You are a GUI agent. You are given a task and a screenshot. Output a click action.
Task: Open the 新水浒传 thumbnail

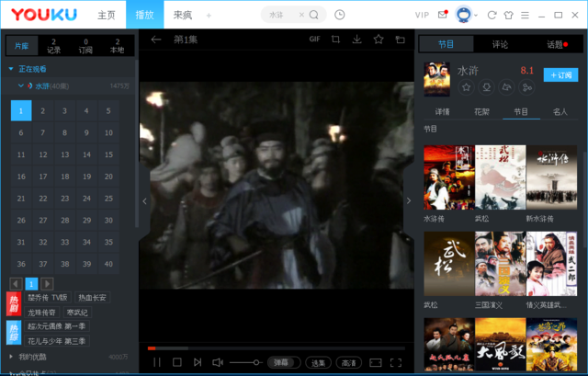(x=551, y=177)
